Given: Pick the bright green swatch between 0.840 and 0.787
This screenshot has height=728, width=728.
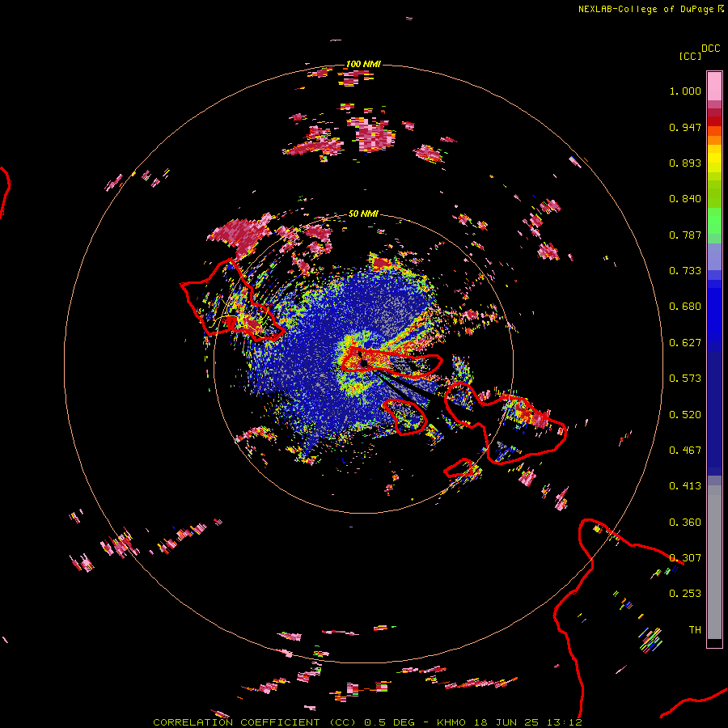Looking at the screenshot, I should 714,221.
